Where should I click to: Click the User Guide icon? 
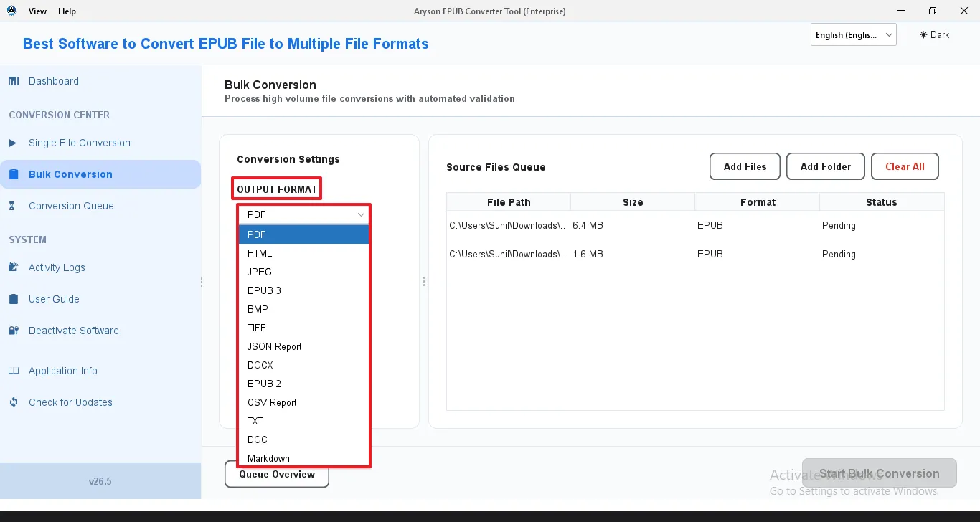[x=14, y=299]
